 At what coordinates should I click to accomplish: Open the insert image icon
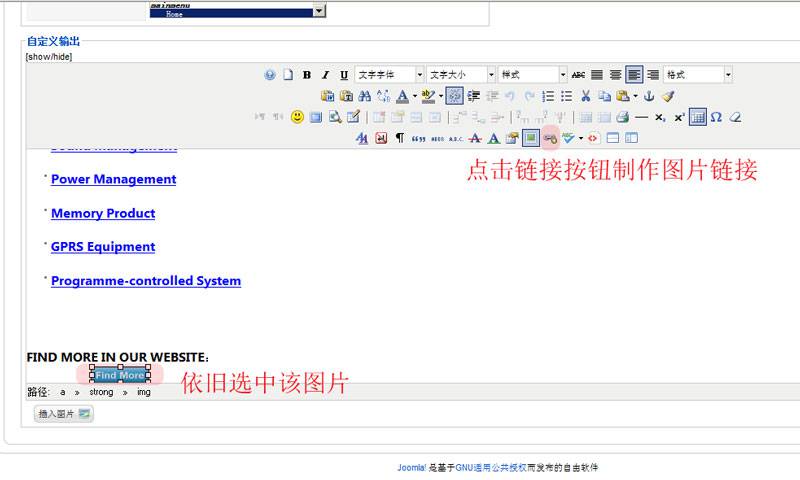(531, 138)
